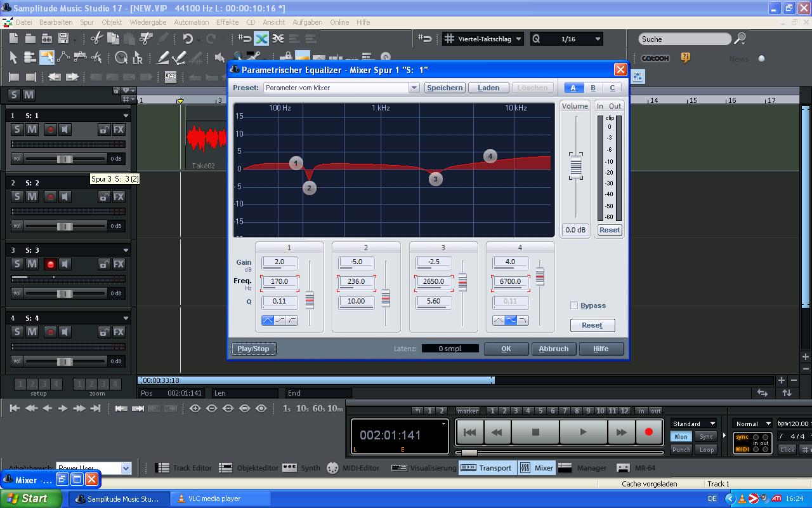Toggle the Sync button in the transport
This screenshot has height=508, width=812.
(x=706, y=436)
